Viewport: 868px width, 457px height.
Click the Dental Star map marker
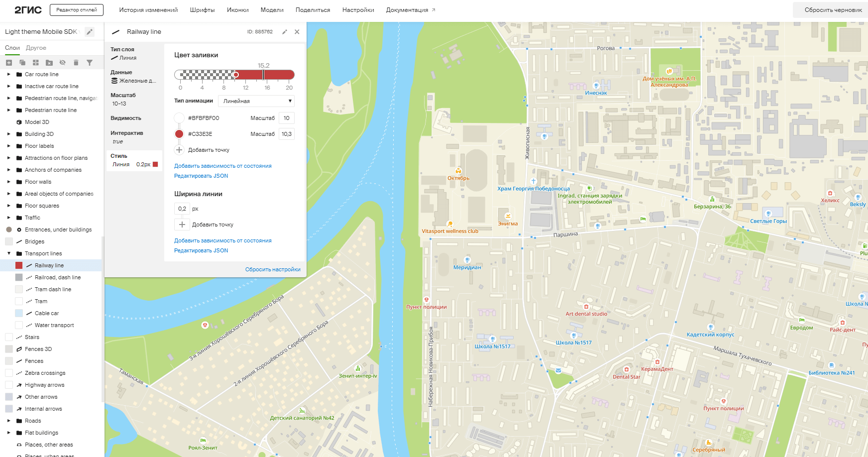coord(627,369)
